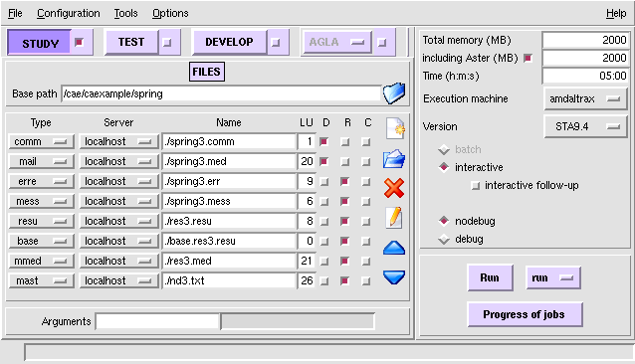Click the pencil edit file icon

(394, 218)
